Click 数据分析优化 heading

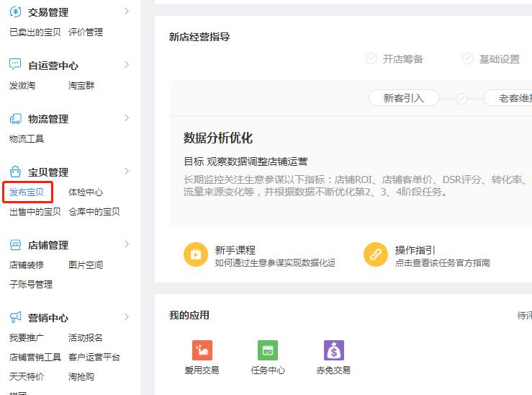pos(218,138)
